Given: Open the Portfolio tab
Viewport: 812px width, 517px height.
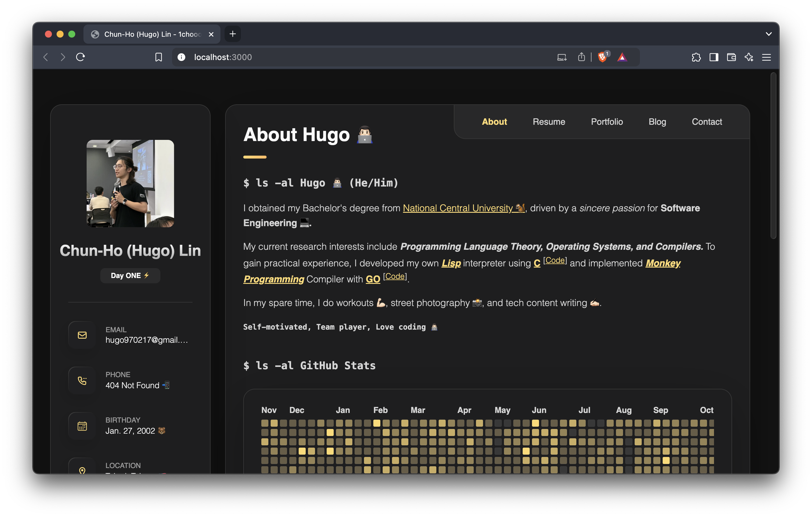Looking at the screenshot, I should pyautogui.click(x=606, y=122).
